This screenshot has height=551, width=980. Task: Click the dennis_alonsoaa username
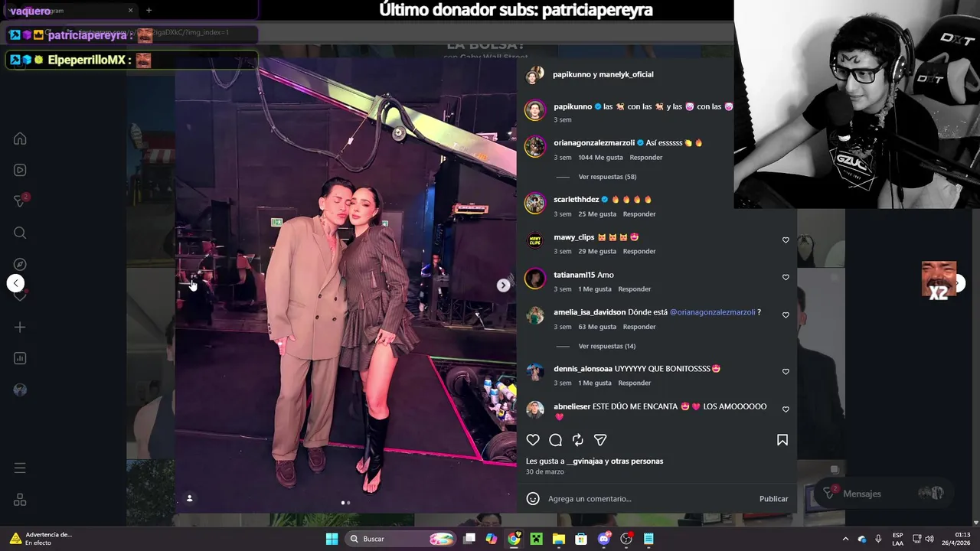point(583,369)
